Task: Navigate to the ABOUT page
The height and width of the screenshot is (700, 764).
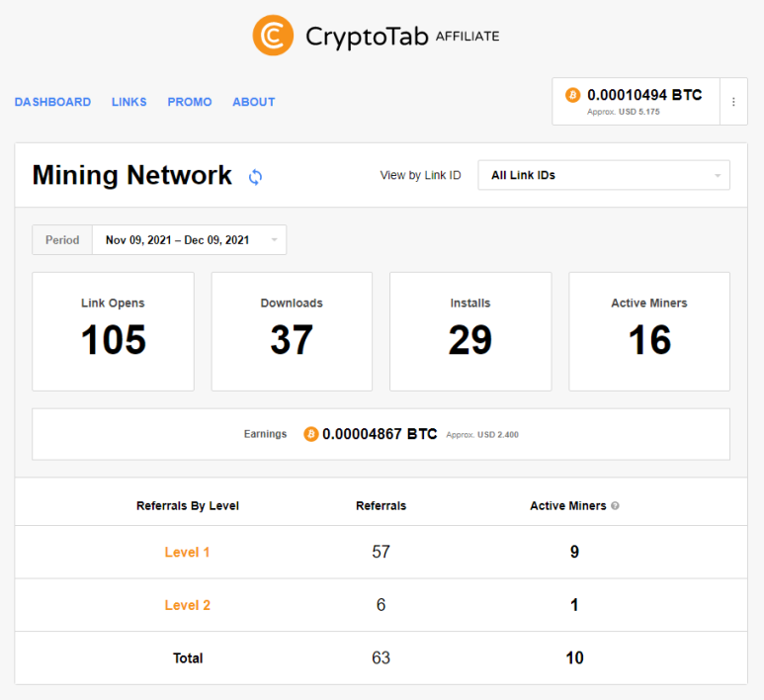Action: click(x=254, y=102)
